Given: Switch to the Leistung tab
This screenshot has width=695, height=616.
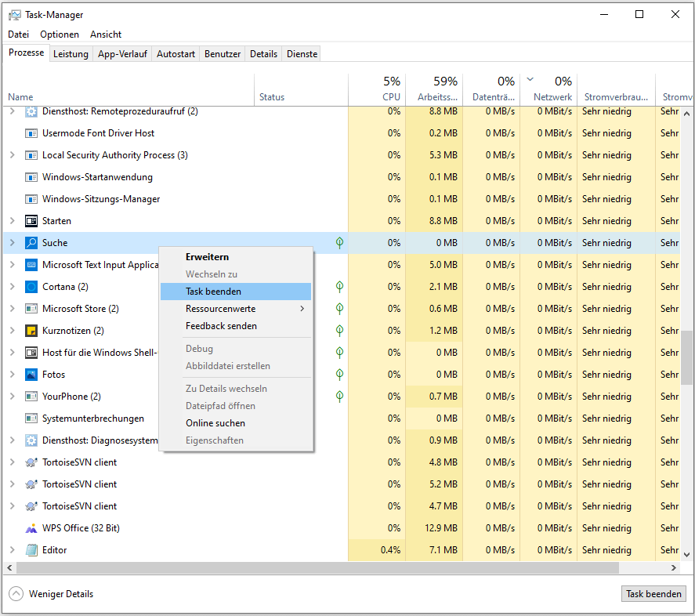Looking at the screenshot, I should (71, 54).
